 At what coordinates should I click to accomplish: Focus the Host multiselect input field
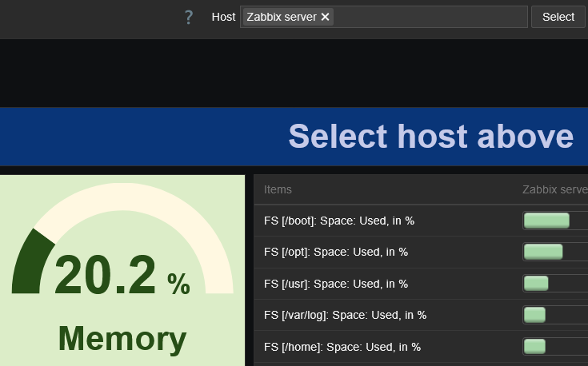(x=430, y=17)
